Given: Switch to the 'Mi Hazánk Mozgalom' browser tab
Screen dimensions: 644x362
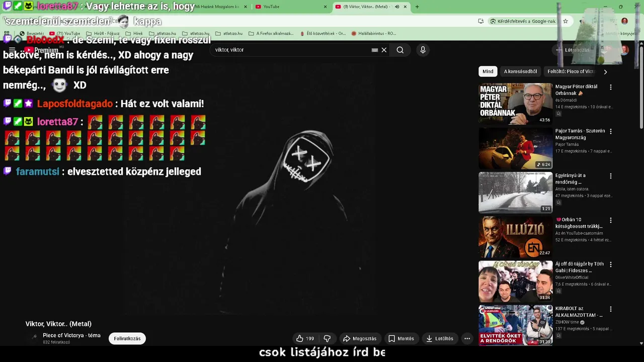Looking at the screenshot, I should [x=216, y=7].
